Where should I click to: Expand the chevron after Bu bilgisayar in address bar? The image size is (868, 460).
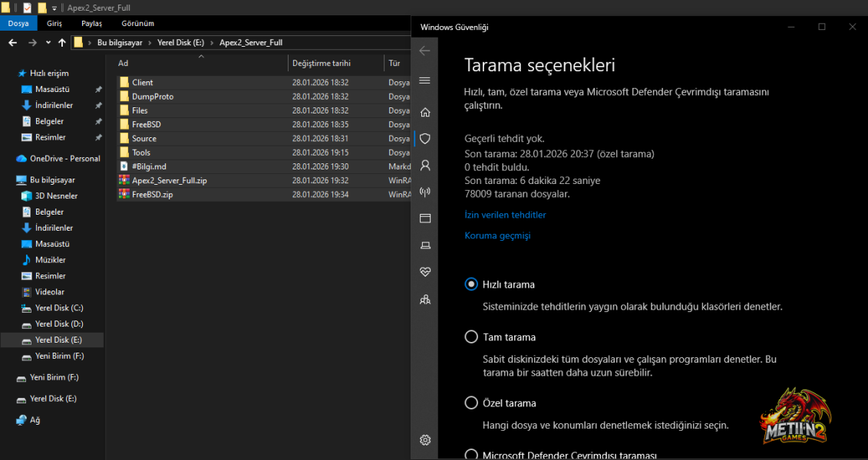coord(150,43)
